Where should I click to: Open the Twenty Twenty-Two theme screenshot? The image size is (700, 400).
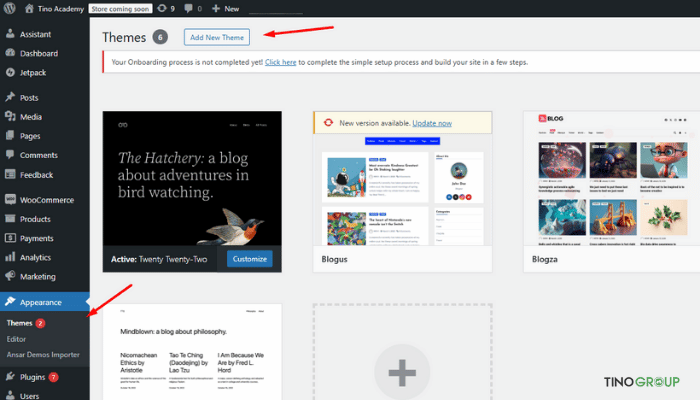point(192,178)
